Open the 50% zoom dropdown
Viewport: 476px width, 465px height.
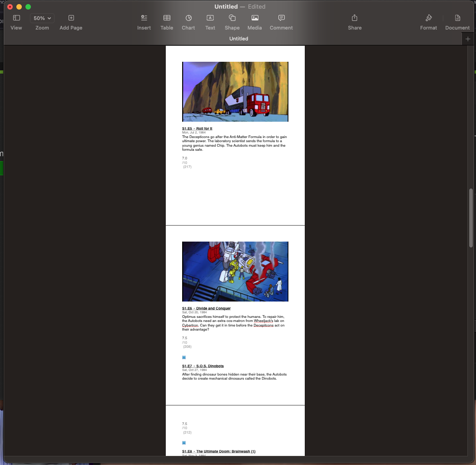(x=42, y=18)
